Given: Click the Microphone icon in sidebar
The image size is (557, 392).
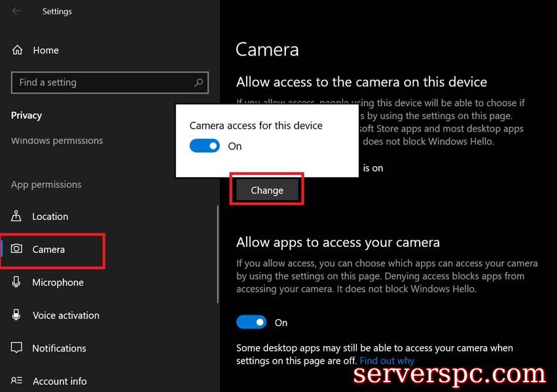Looking at the screenshot, I should 17,282.
